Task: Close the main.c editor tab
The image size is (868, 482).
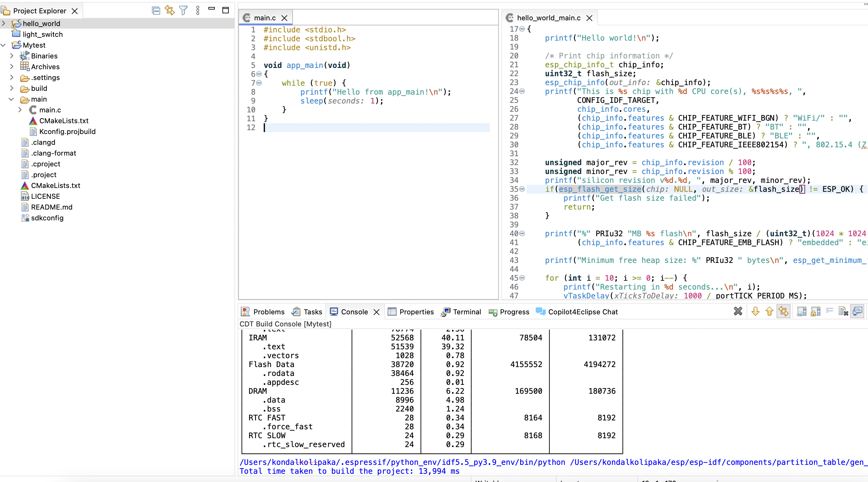Action: click(284, 17)
